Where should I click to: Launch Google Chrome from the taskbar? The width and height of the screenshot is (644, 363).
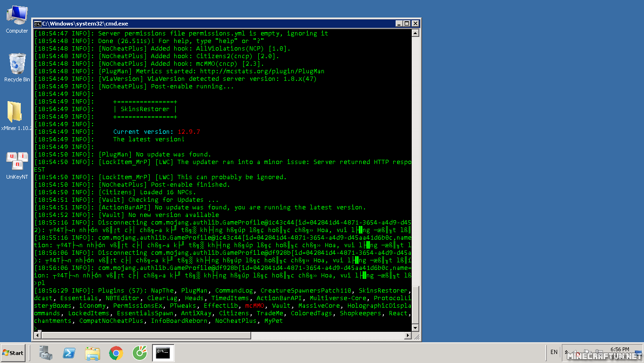[116, 353]
